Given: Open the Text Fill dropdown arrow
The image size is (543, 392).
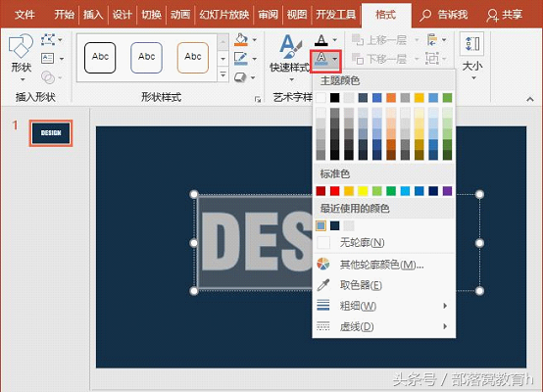Looking at the screenshot, I should pos(334,40).
